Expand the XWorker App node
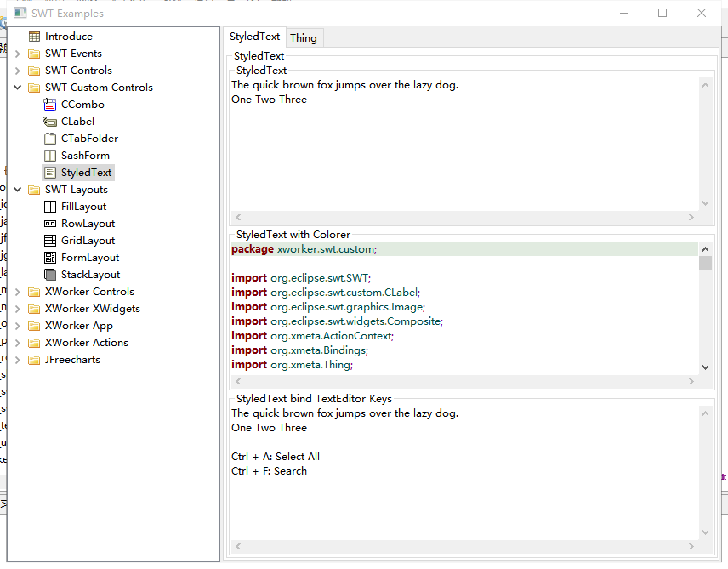Screen dimensions: 728x569 18,326
